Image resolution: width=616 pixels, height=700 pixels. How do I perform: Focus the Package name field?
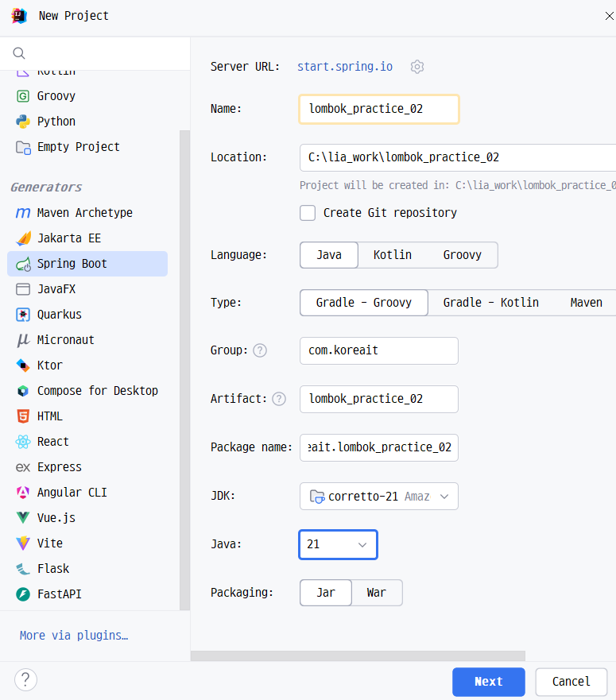click(x=379, y=447)
